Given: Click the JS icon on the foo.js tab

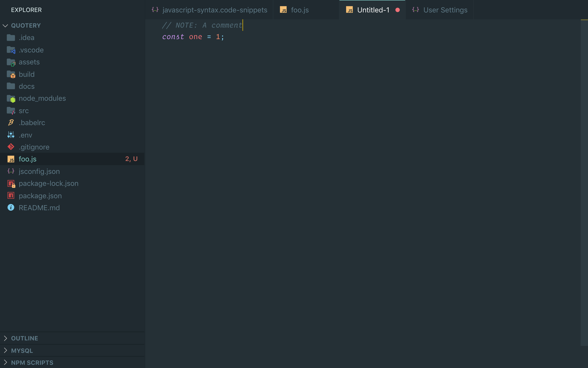Looking at the screenshot, I should pyautogui.click(x=283, y=10).
